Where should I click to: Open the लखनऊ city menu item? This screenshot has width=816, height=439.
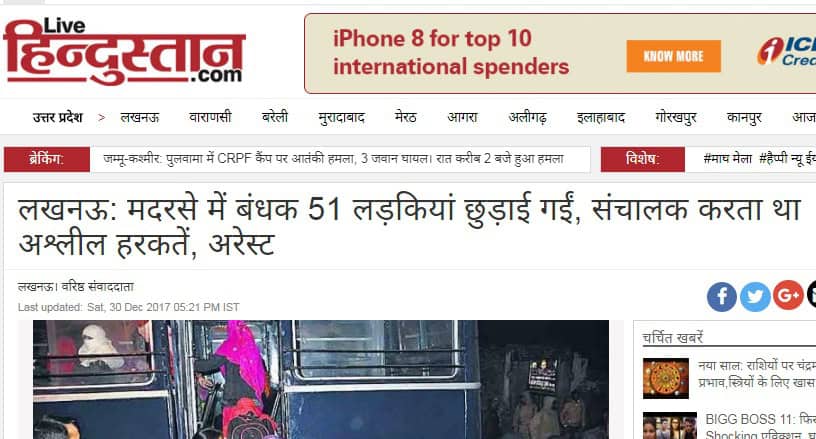(139, 118)
